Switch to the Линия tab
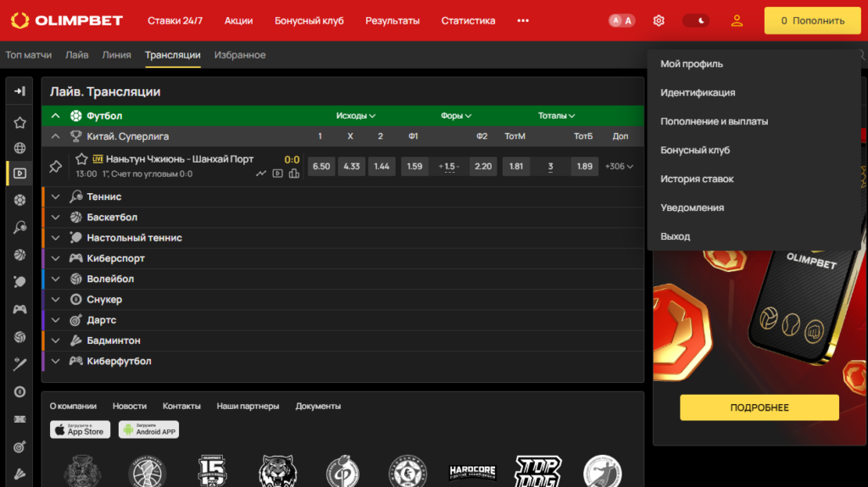 click(116, 55)
